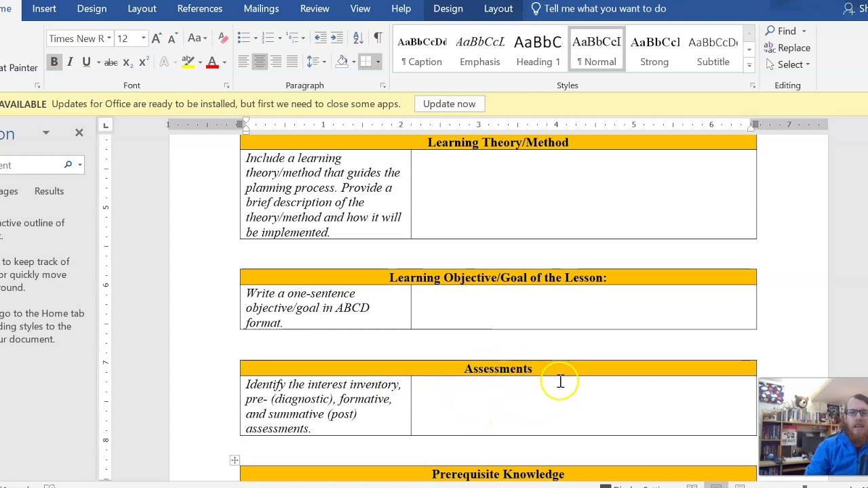Toggle Show/Hide paragraph marks

(378, 39)
